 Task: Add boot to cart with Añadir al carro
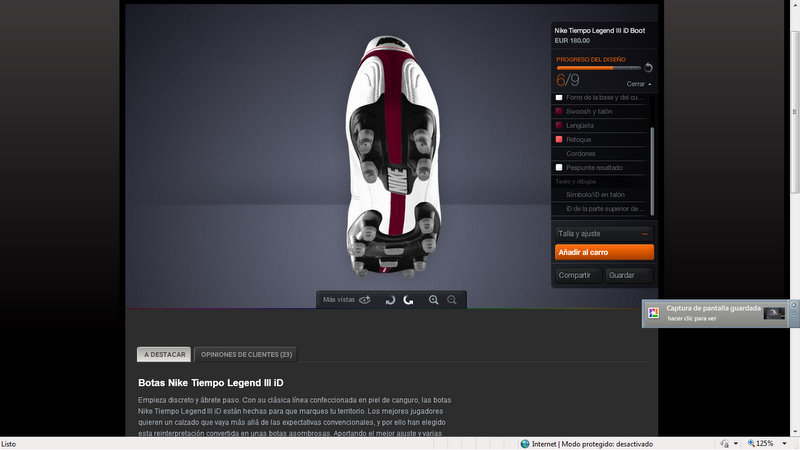tap(604, 252)
